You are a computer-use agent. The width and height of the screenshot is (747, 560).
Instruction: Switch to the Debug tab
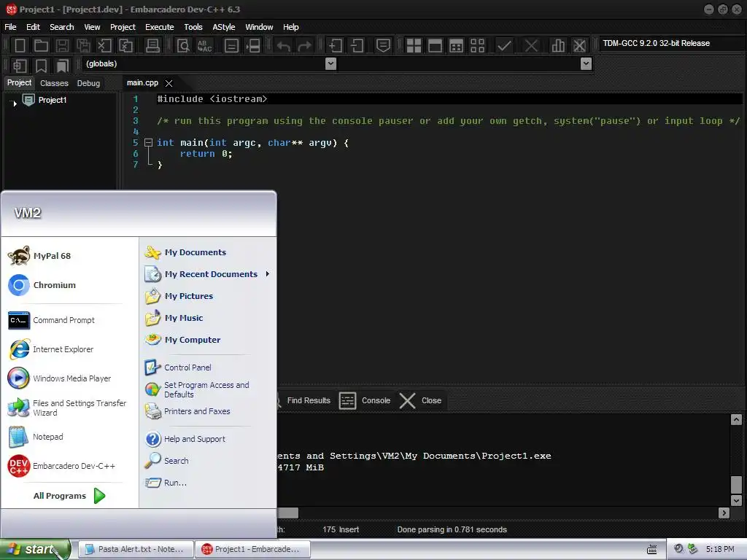[88, 83]
